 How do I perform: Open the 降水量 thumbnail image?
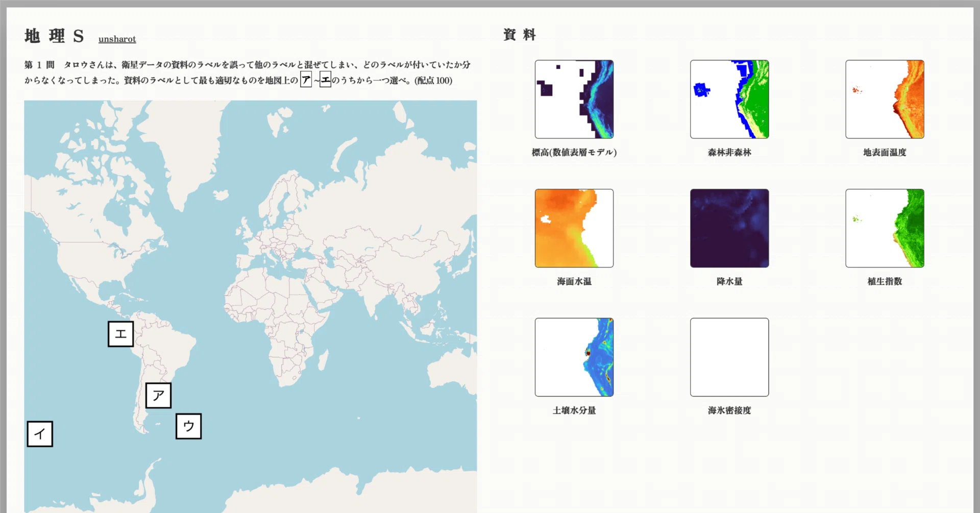(729, 228)
